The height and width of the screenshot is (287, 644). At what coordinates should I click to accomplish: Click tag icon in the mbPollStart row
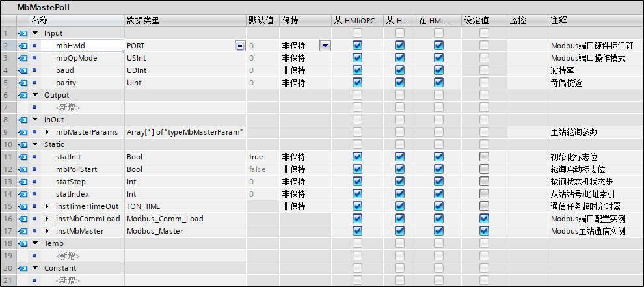(x=23, y=169)
